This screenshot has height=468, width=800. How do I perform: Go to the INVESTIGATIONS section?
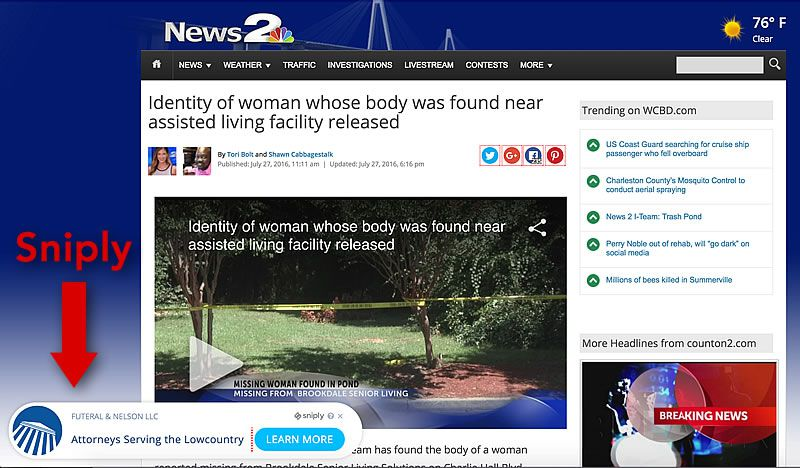(x=360, y=65)
